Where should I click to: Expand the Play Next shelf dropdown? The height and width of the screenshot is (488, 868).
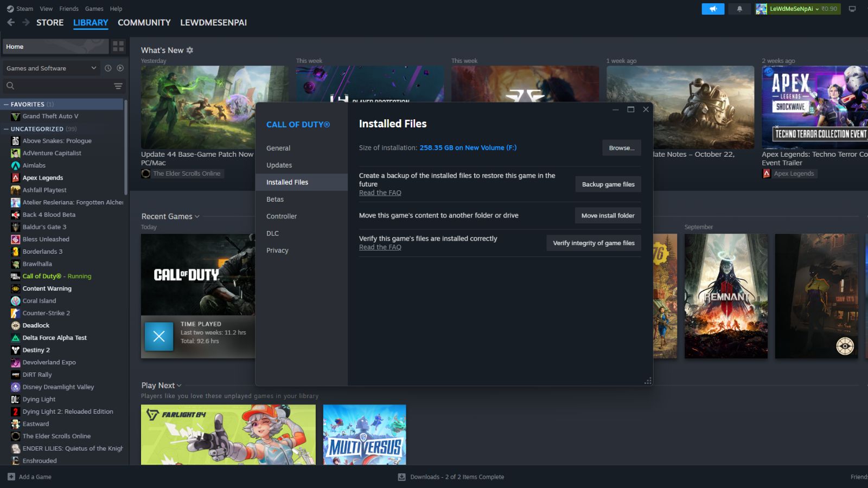pyautogui.click(x=179, y=386)
